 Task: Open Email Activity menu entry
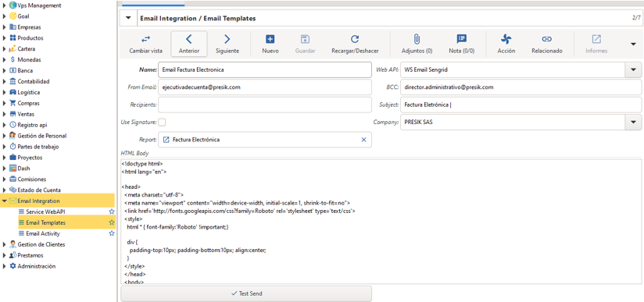click(x=43, y=233)
